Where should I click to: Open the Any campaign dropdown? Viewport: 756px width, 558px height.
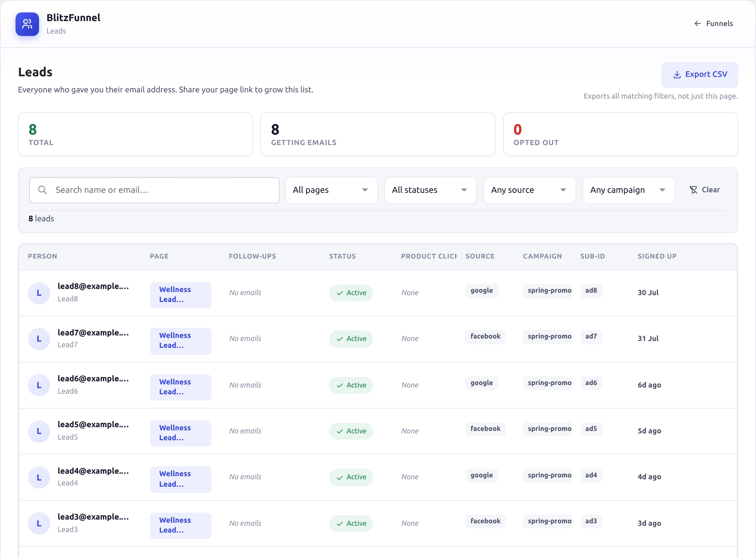click(629, 190)
